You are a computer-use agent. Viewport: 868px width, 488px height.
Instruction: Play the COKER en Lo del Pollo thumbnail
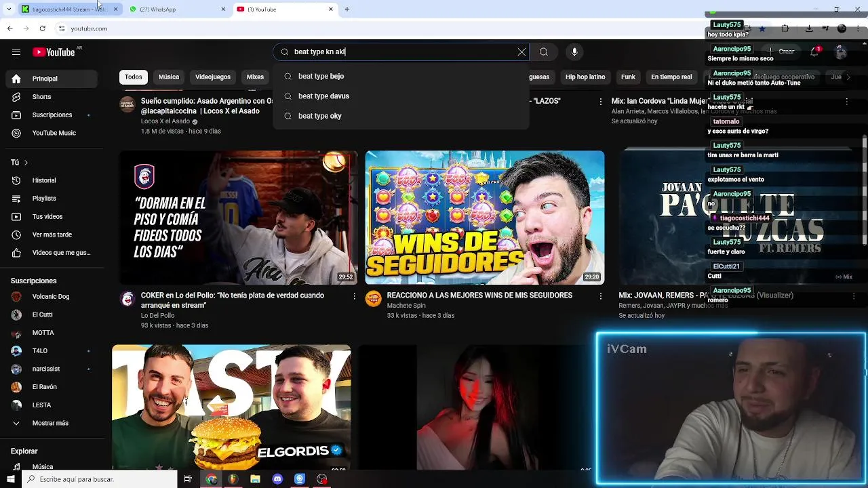pyautogui.click(x=239, y=218)
